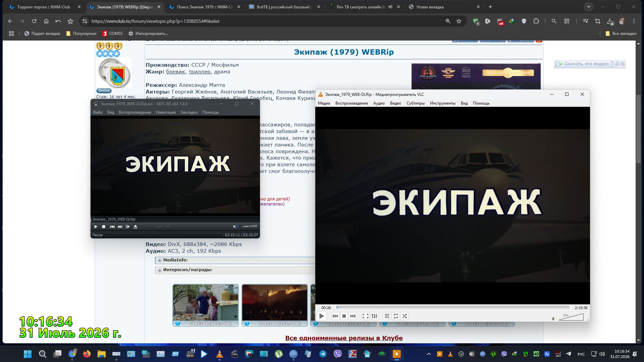Open a new Chrome tab
The width and height of the screenshot is (644, 362).
tap(490, 7)
